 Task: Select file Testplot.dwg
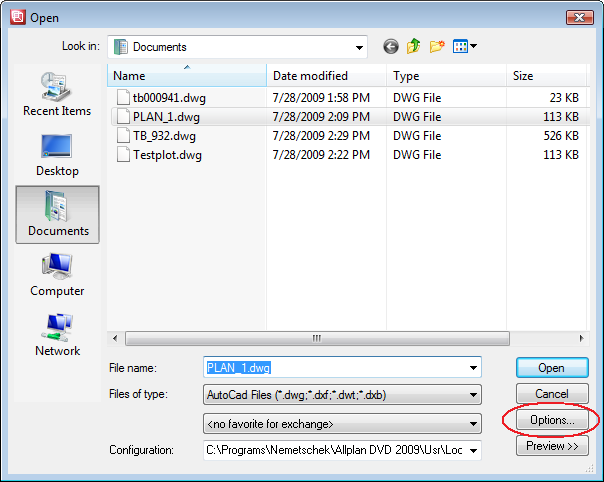click(167, 155)
